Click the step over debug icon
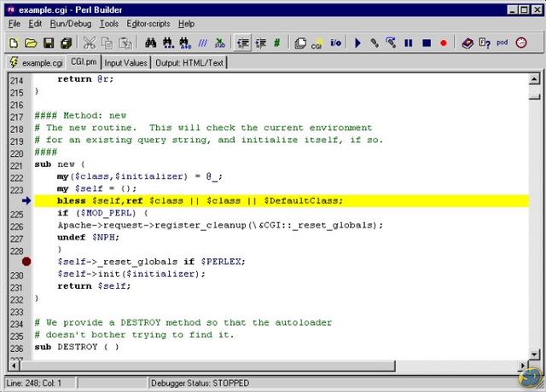 point(391,43)
